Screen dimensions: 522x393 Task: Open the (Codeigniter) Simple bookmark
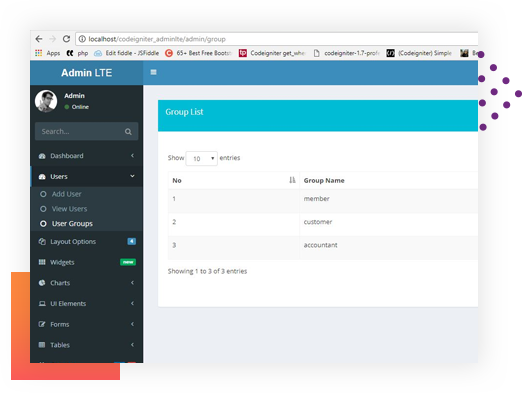[x=419, y=53]
